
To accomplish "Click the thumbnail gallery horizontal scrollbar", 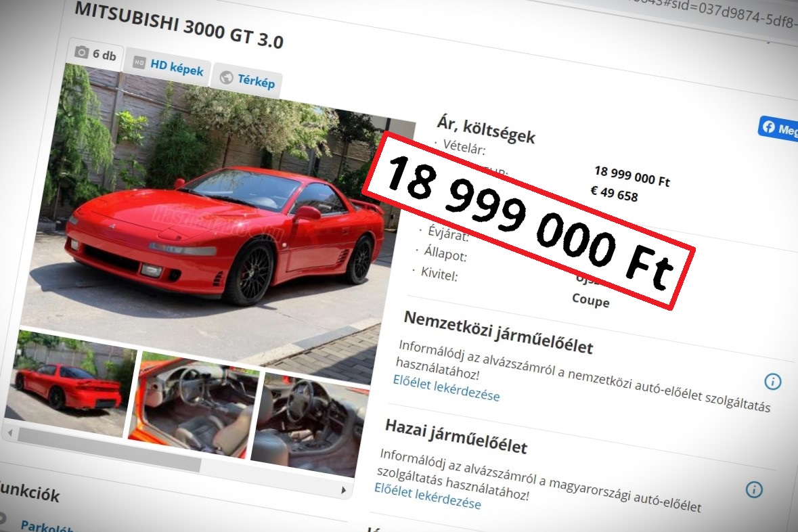I will point(110,449).
